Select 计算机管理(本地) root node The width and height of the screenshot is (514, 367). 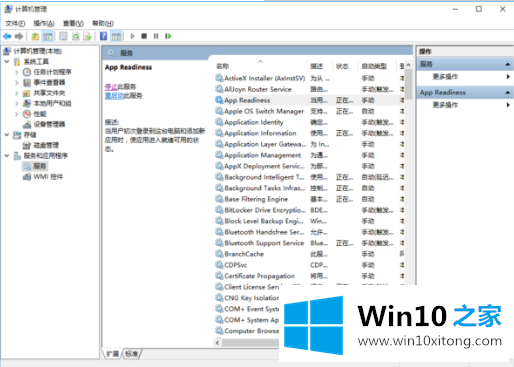pos(37,51)
